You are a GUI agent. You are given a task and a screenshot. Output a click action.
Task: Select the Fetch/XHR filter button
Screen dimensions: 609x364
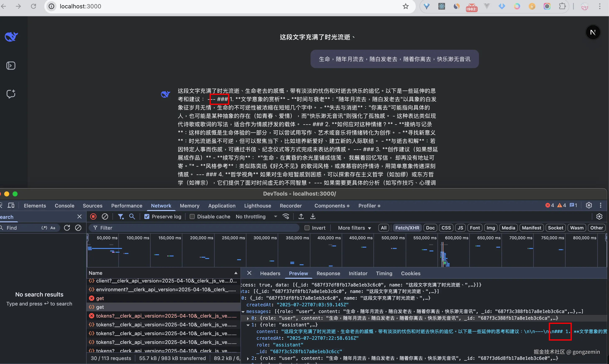(407, 228)
